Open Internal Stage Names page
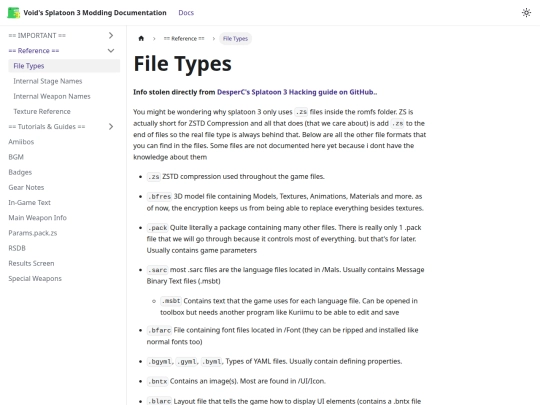This screenshot has height=405, width=540. click(x=48, y=81)
